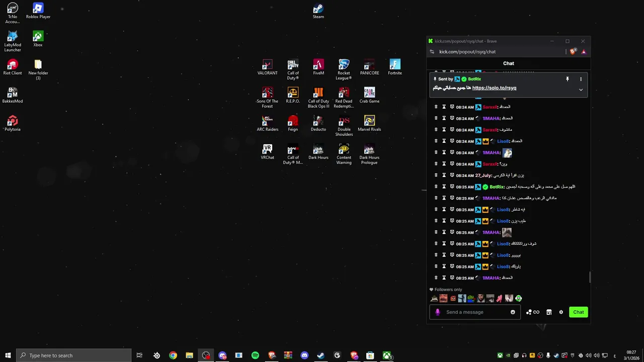Select the PANICORE desktop icon

point(369,67)
